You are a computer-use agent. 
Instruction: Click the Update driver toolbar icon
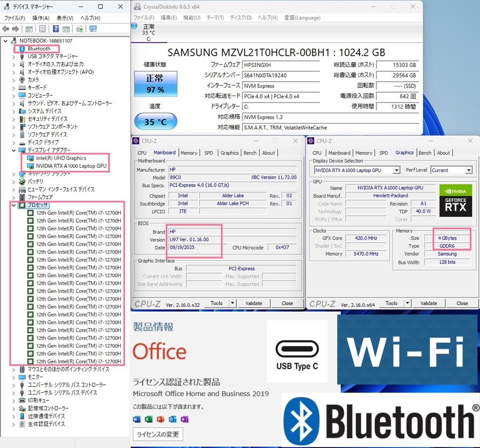(80, 29)
